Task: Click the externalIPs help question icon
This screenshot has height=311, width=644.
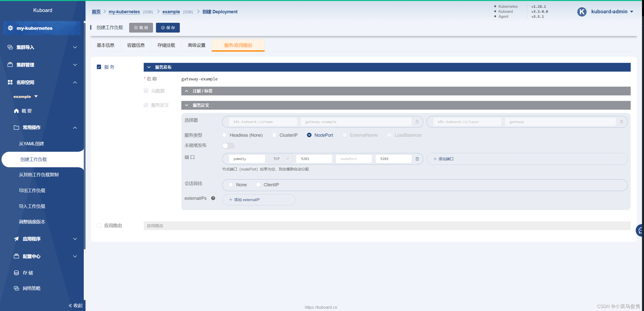Action: click(x=213, y=198)
